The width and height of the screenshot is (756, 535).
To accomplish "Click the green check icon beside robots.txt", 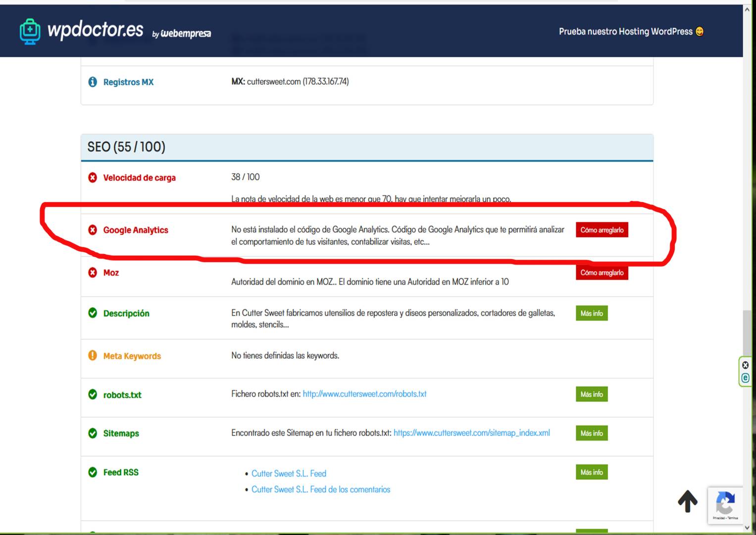I will pos(93,394).
